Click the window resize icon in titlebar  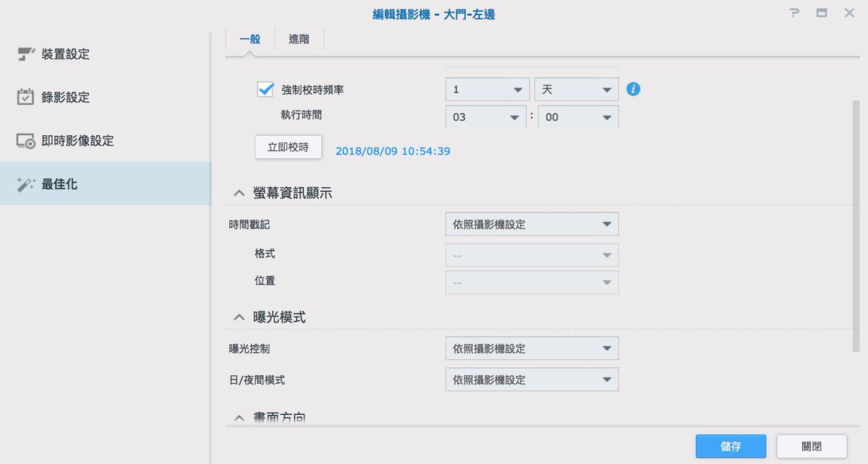click(x=821, y=12)
